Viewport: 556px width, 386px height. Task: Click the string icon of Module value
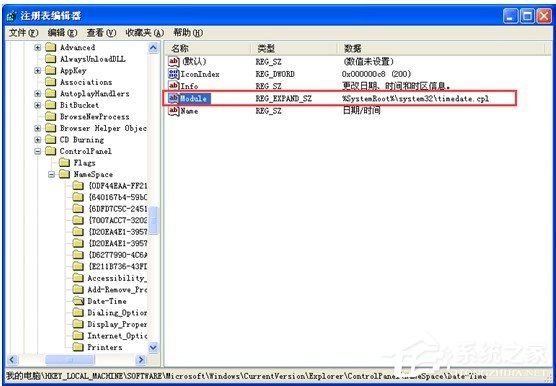tap(174, 98)
